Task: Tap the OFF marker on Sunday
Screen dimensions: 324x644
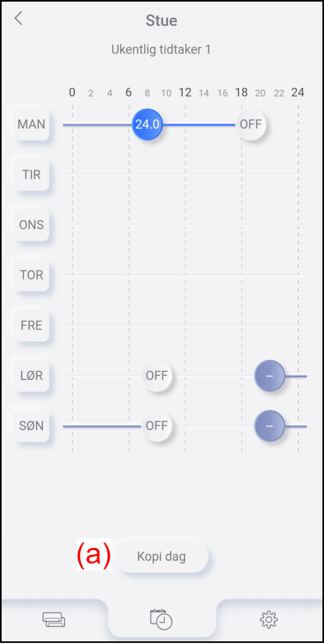Action: [157, 426]
